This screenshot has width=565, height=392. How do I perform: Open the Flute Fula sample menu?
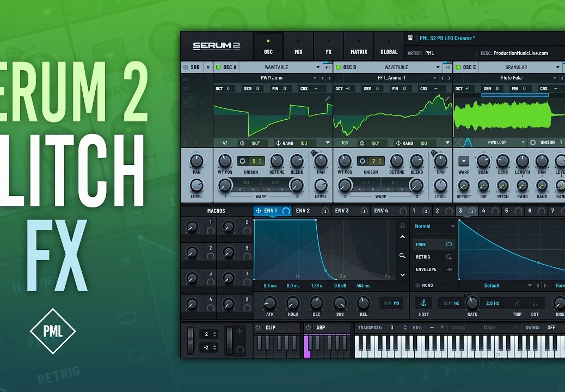pyautogui.click(x=511, y=78)
